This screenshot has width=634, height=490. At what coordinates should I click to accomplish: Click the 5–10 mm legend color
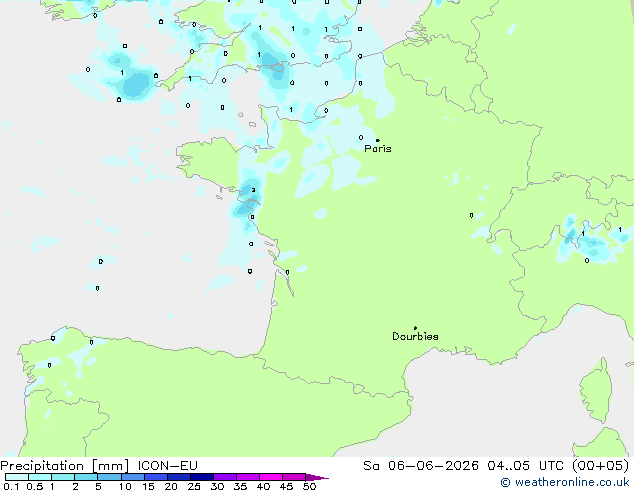coord(109,477)
